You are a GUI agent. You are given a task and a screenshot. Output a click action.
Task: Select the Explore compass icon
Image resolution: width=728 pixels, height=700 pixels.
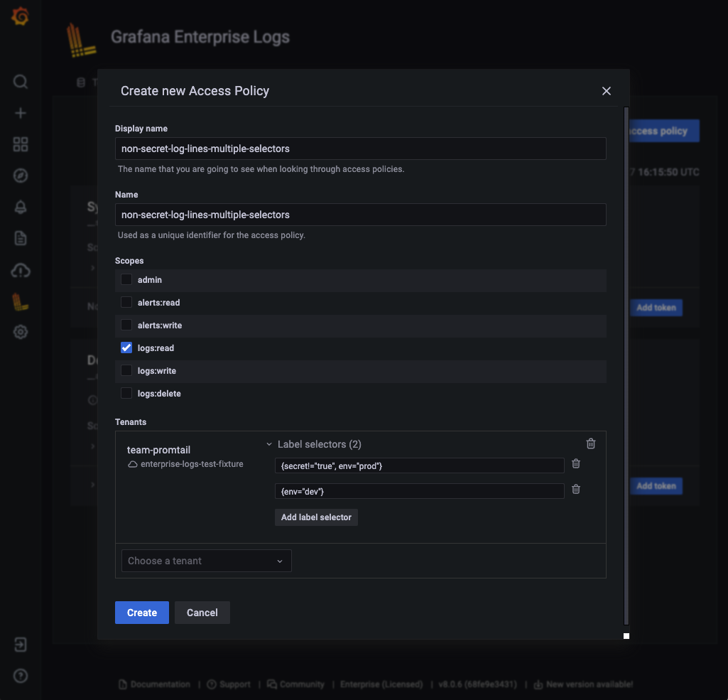coord(20,175)
